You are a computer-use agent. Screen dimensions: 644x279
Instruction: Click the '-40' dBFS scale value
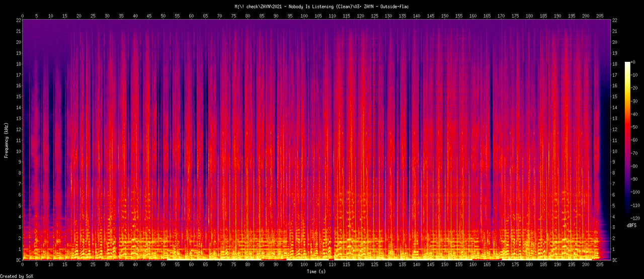coord(635,114)
